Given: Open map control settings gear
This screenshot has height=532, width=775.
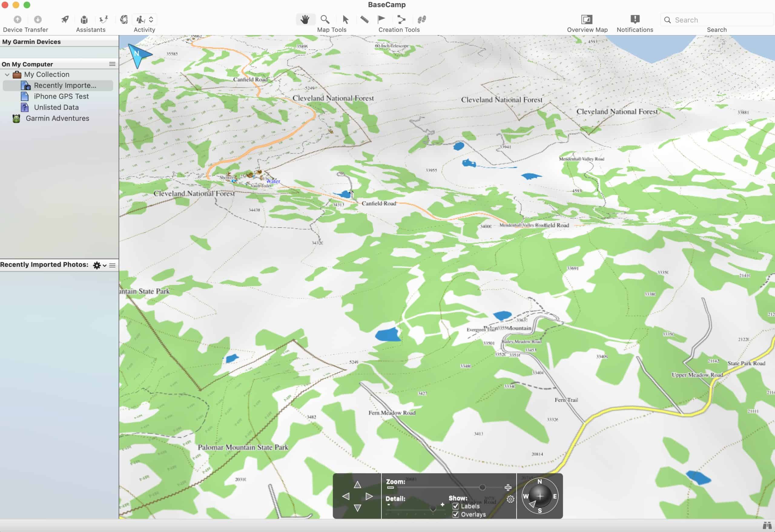Looking at the screenshot, I should click(x=510, y=499).
